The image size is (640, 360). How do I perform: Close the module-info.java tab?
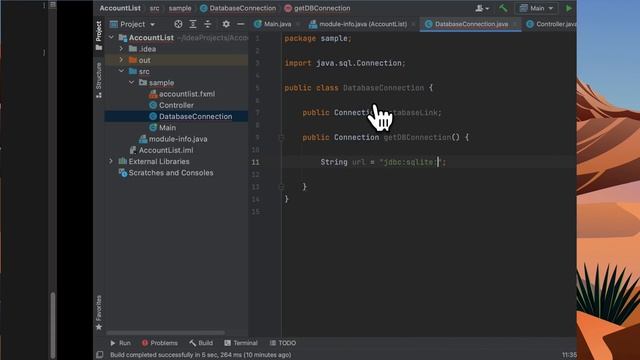tap(413, 24)
